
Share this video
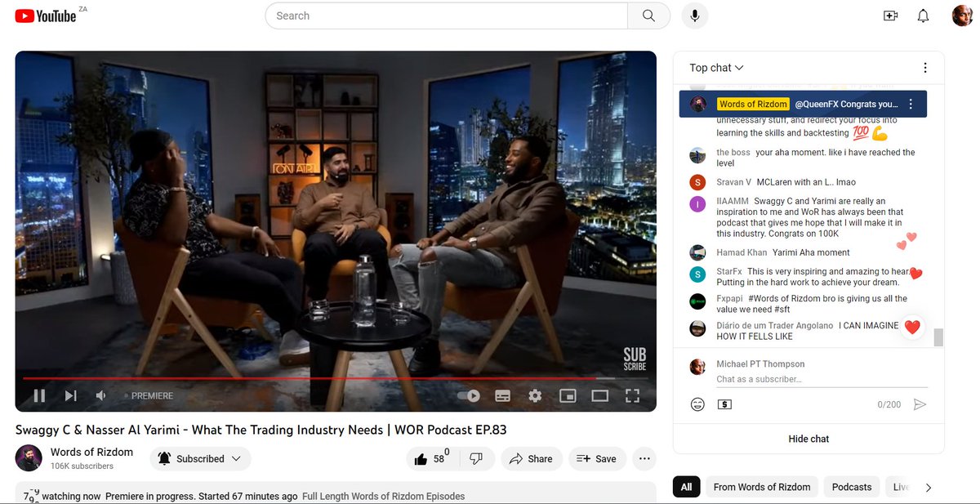[x=531, y=459]
